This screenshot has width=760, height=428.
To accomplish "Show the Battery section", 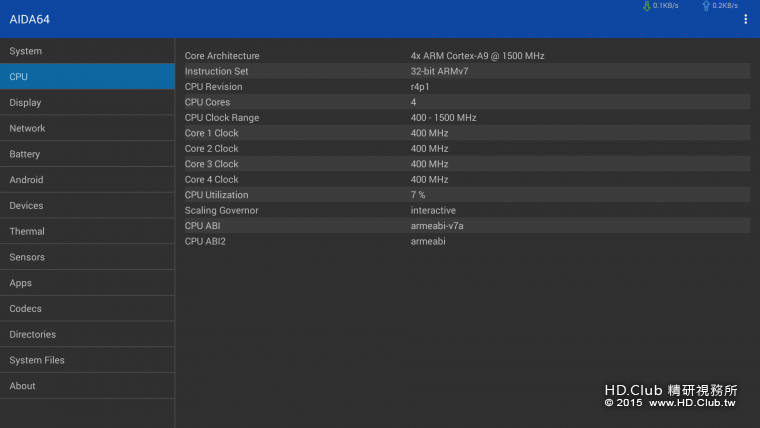I will click(87, 154).
